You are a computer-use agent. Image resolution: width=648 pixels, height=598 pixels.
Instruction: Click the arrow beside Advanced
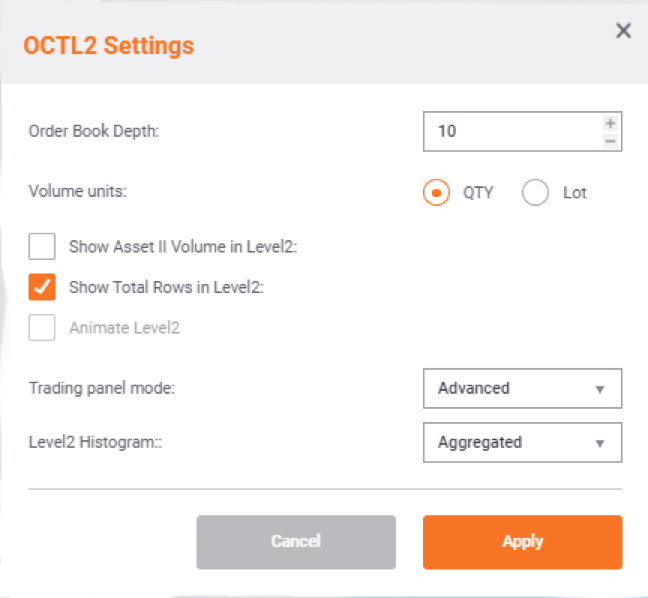tap(600, 389)
